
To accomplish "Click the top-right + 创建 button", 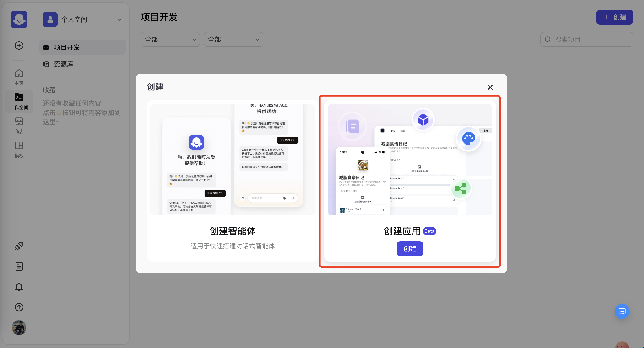I will [615, 17].
